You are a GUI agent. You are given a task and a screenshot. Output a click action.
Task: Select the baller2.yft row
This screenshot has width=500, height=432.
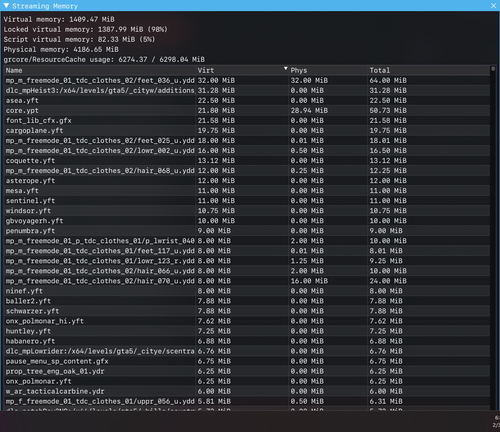pyautogui.click(x=247, y=301)
